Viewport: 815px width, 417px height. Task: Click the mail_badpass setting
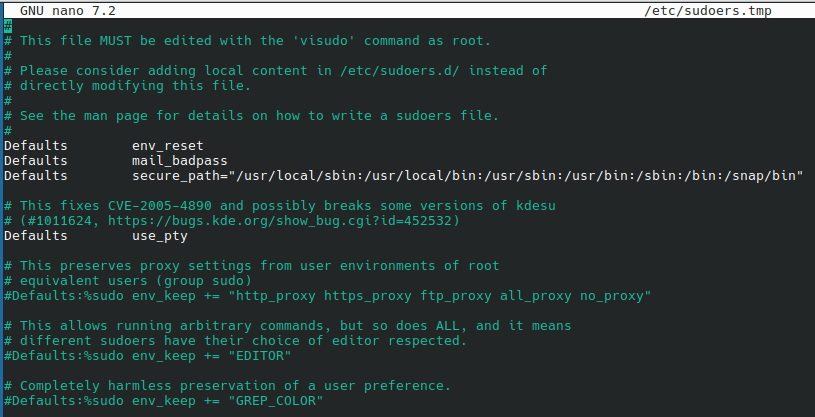point(180,160)
